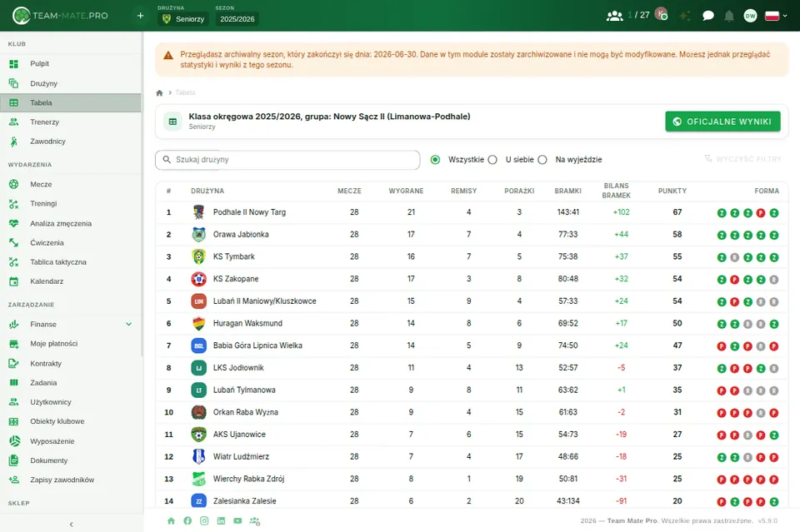
Task: Open the Facebook footer icon
Action: click(x=187, y=521)
